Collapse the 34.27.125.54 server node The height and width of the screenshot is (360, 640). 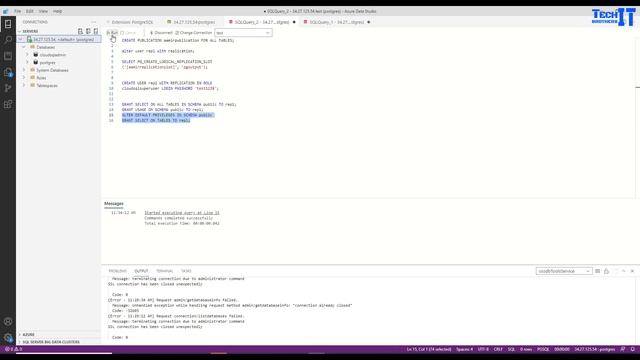point(20,40)
